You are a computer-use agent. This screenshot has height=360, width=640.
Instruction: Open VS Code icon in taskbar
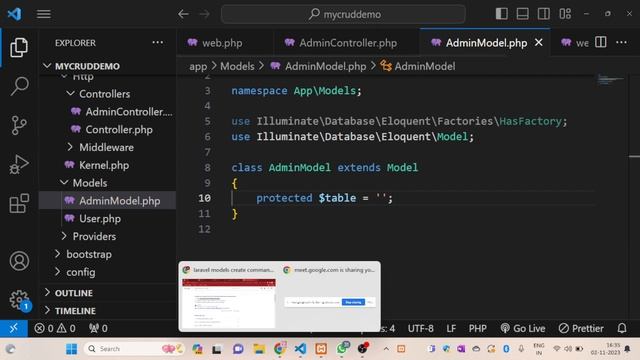pyautogui.click(x=300, y=349)
